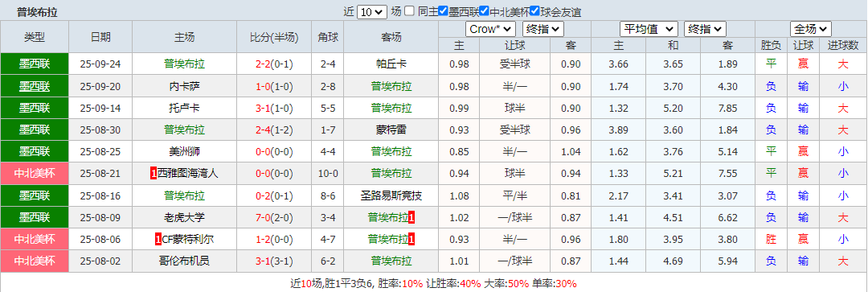Screen dimensions: 868x292
Task: Open the 终指 dropdown beside 平均值
Action: pyautogui.click(x=705, y=29)
